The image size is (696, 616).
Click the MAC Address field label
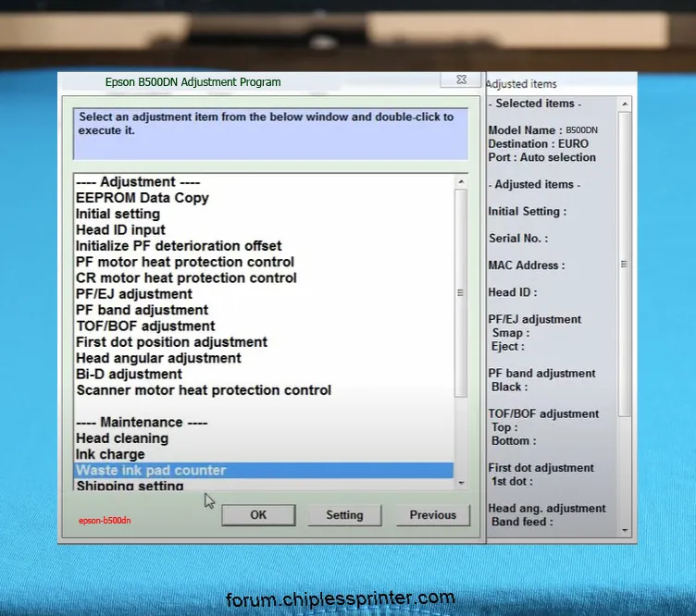pyautogui.click(x=527, y=265)
